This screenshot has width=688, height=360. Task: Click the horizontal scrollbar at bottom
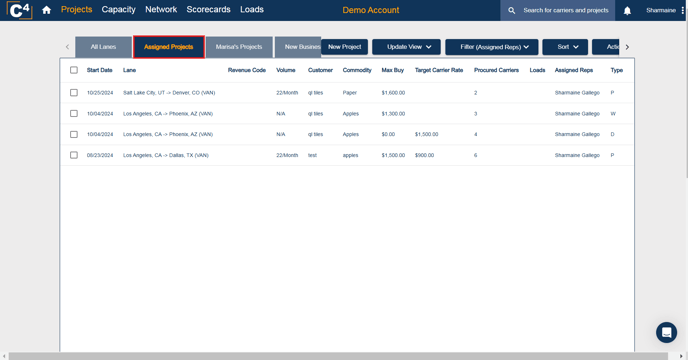pyautogui.click(x=338, y=356)
